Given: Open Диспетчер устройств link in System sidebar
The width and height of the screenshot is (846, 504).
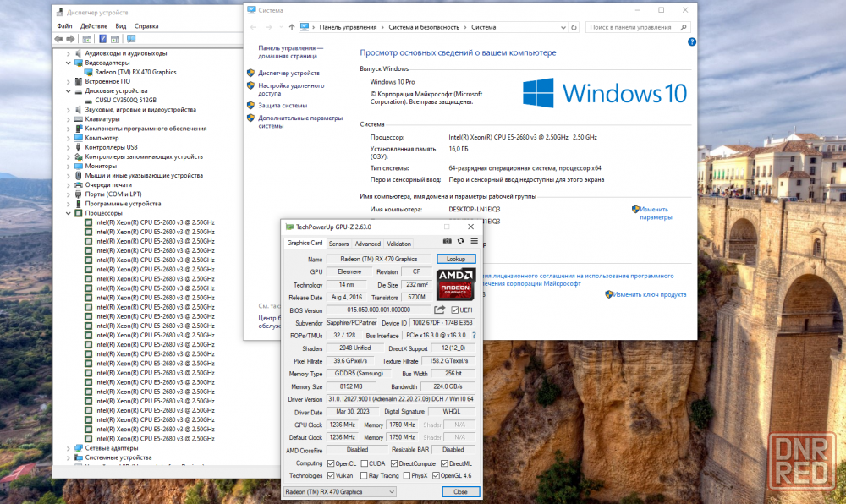Looking at the screenshot, I should coord(288,73).
